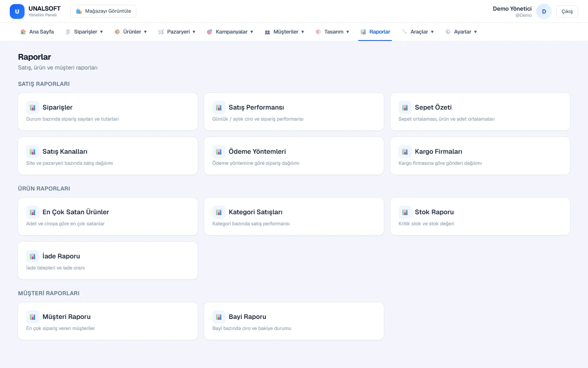Click the chart icon in the Raporlar tab
The image size is (588, 368).
363,32
